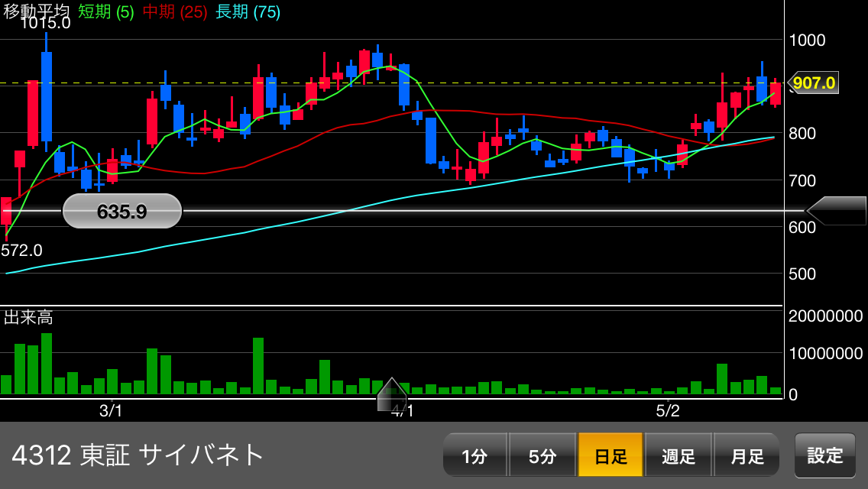This screenshot has height=489, width=868.
Task: Click the 移動平均 indicator label
Action: point(37,11)
